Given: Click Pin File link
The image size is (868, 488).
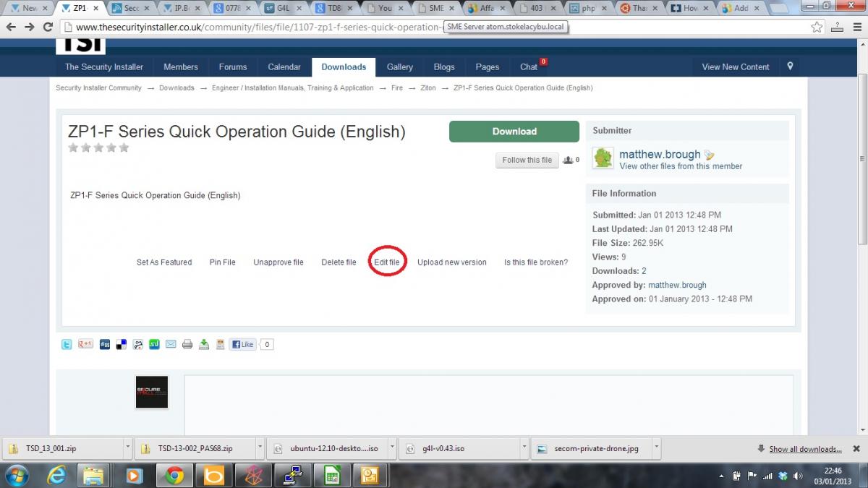Looking at the screenshot, I should pyautogui.click(x=223, y=262).
